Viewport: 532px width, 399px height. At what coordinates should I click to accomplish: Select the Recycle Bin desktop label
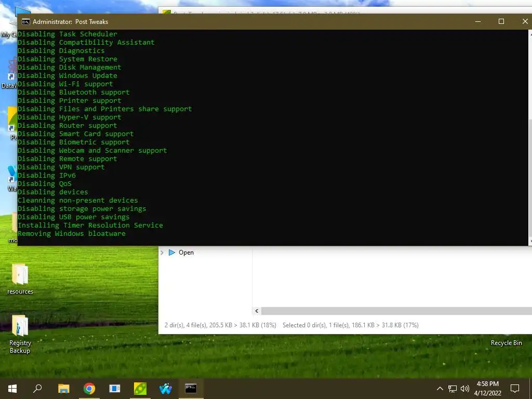click(x=506, y=343)
